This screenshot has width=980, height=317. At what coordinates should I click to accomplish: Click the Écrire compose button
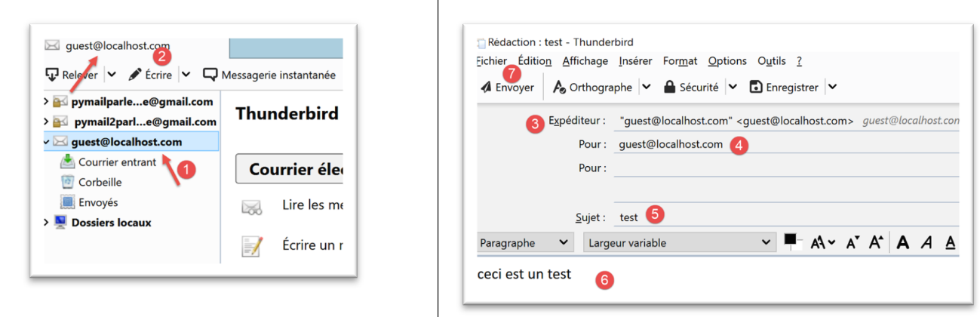tap(150, 75)
